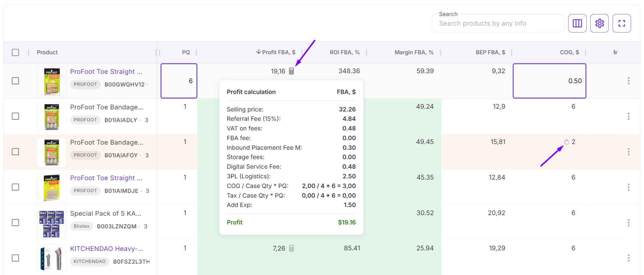The width and height of the screenshot is (644, 275).
Task: Open first ProFoot Toe Straight link
Action: 106,72
